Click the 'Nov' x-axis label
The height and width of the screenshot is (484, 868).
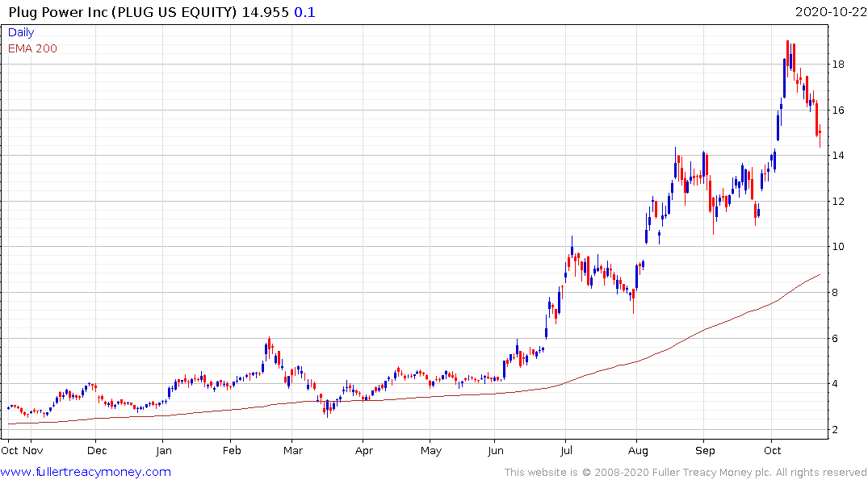point(33,451)
